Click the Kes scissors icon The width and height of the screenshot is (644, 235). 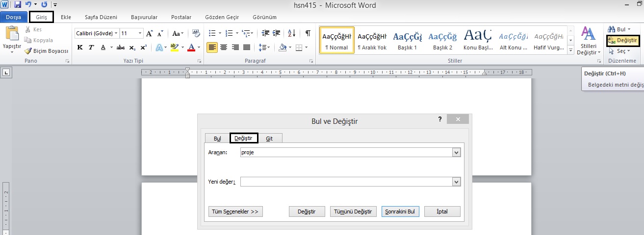pos(28,30)
